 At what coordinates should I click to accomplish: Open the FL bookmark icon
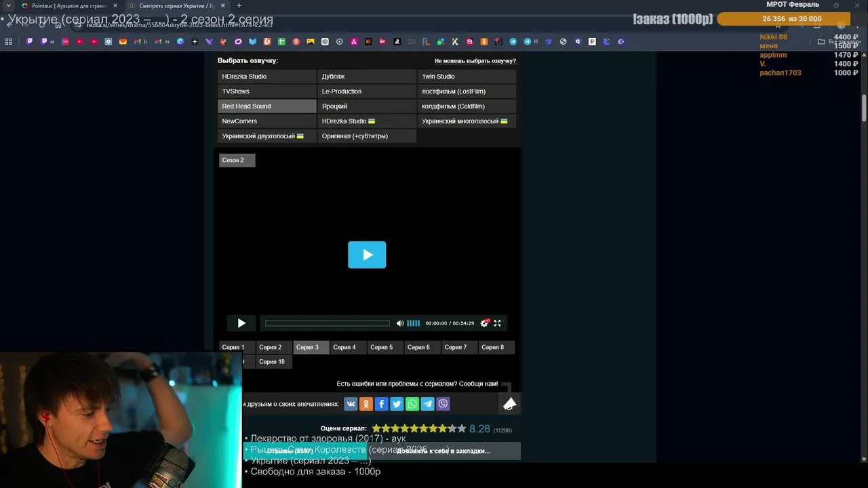(426, 41)
